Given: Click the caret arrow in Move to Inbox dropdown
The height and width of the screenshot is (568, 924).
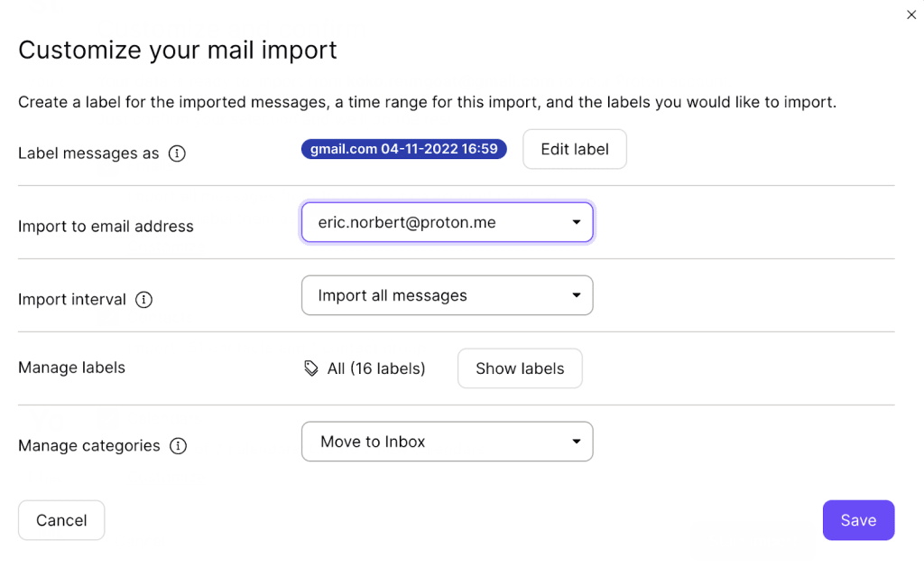Looking at the screenshot, I should [577, 442].
